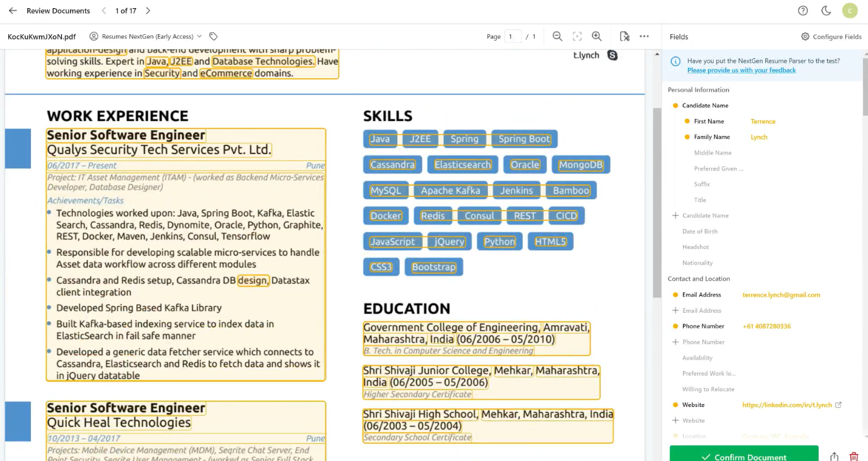This screenshot has width=868, height=461.
Task: Click the Python skill tag
Action: 500,242
